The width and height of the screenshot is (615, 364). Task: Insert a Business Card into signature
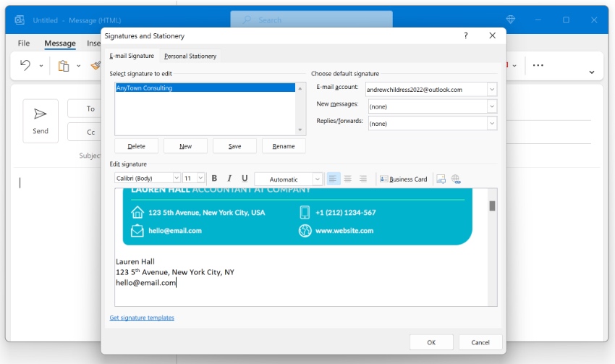403,179
